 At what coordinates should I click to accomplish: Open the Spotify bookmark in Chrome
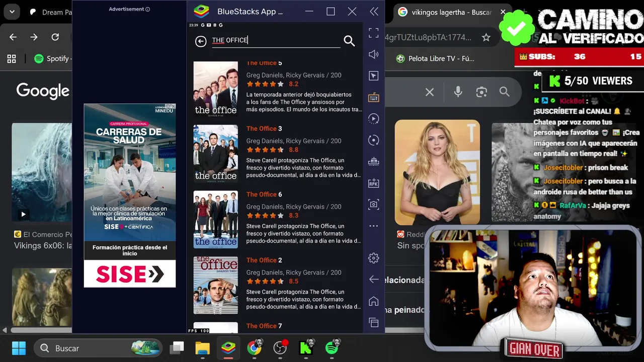(x=53, y=59)
